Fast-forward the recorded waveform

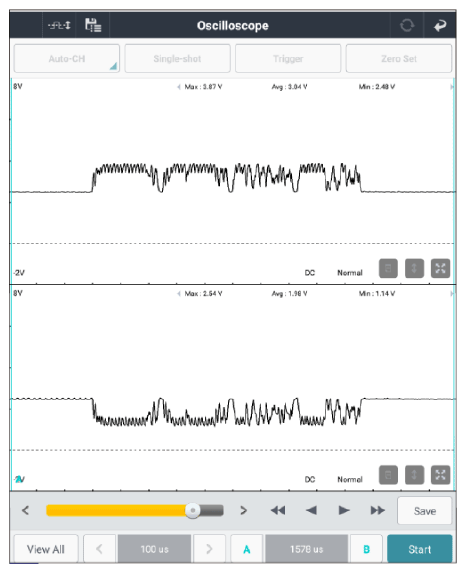[x=378, y=510]
